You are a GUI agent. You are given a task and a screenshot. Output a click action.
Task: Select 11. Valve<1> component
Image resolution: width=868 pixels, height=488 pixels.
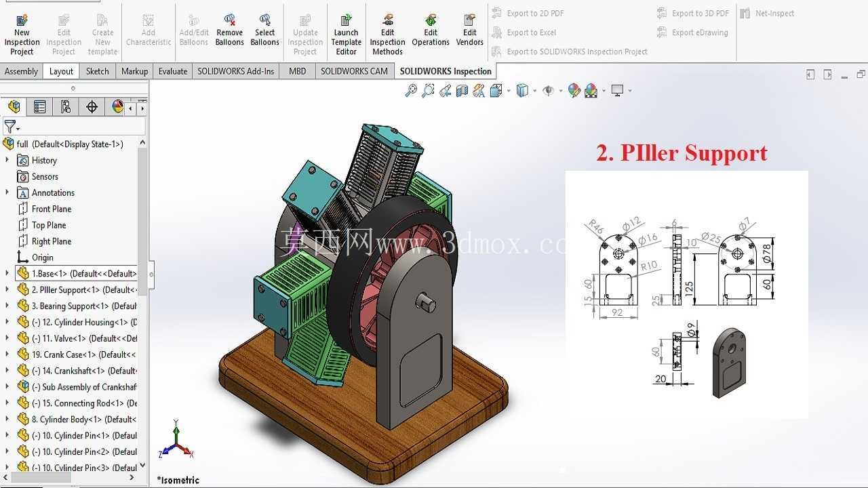[x=77, y=338]
